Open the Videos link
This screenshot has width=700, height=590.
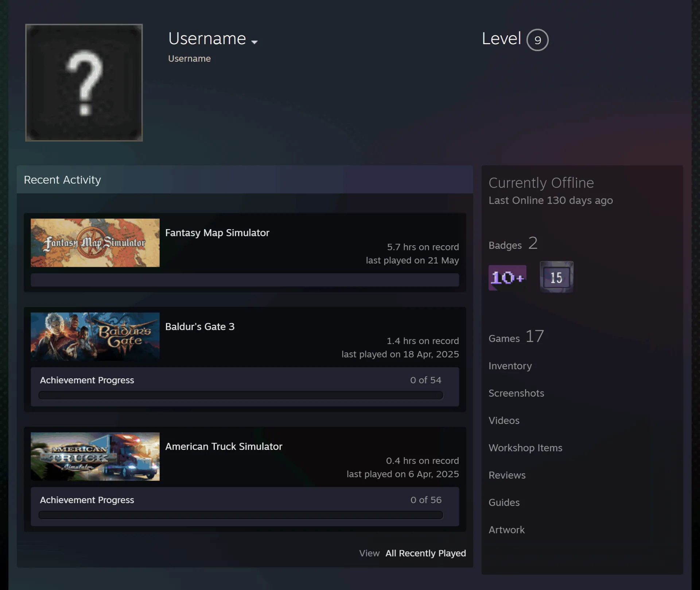(x=504, y=420)
